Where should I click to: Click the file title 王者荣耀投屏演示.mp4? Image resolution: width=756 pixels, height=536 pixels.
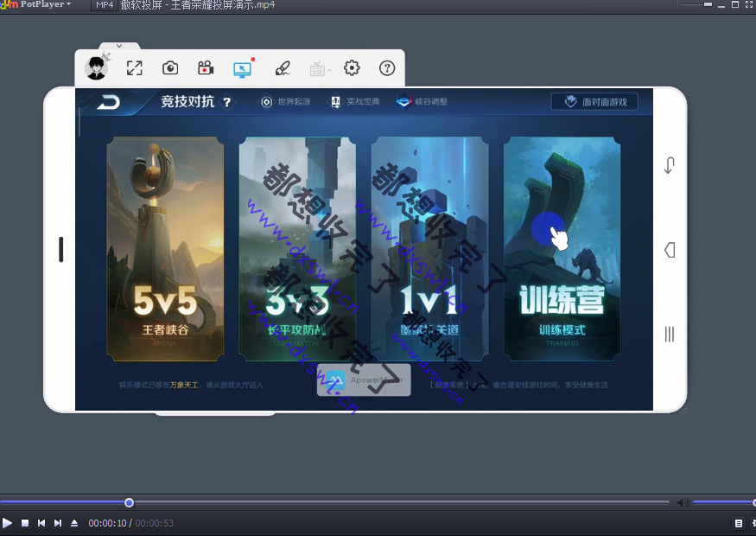point(222,5)
